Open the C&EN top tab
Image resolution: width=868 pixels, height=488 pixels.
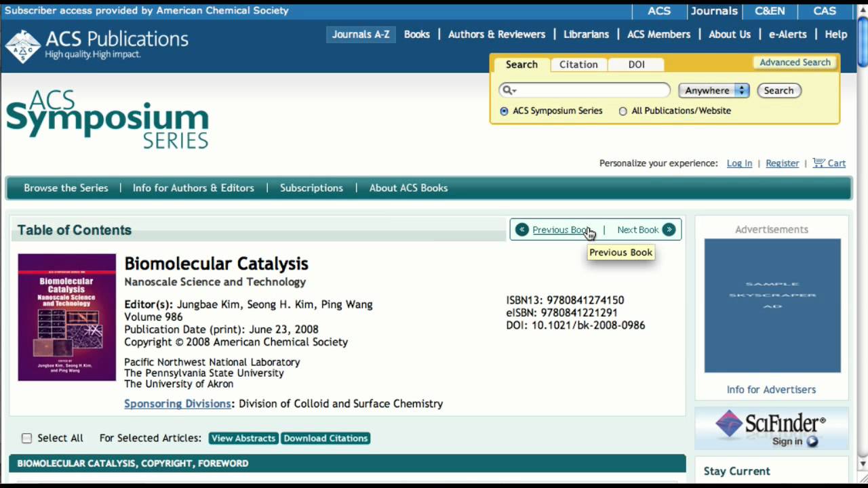click(770, 11)
